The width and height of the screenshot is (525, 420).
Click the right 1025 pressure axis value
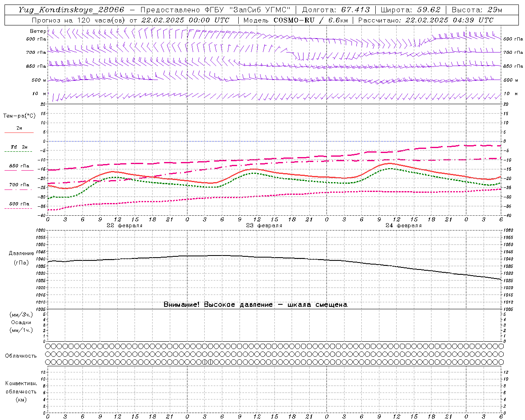coord(508,281)
